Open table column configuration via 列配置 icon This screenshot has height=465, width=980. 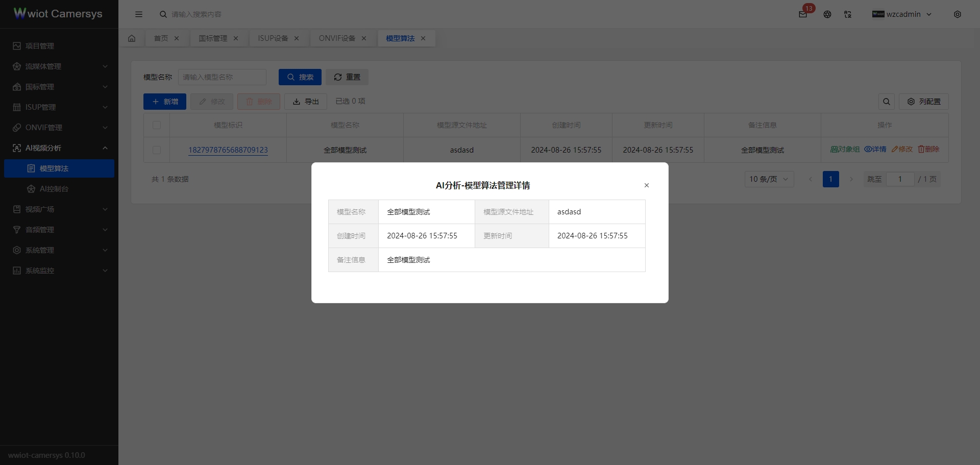click(924, 102)
